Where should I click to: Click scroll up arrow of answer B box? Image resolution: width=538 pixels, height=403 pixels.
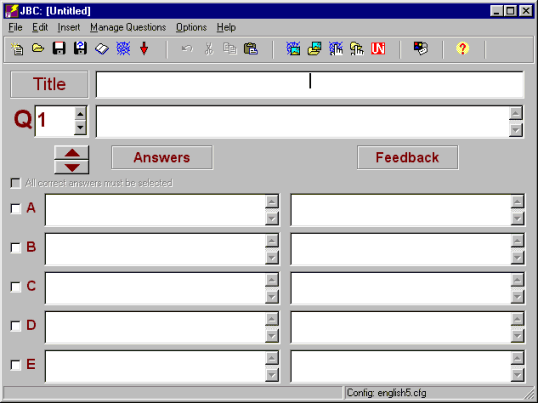click(272, 241)
